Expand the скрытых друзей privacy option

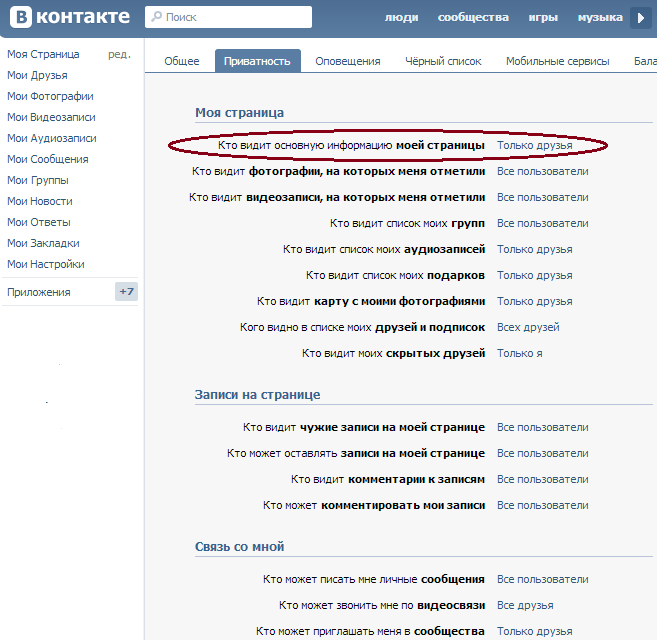click(x=519, y=353)
